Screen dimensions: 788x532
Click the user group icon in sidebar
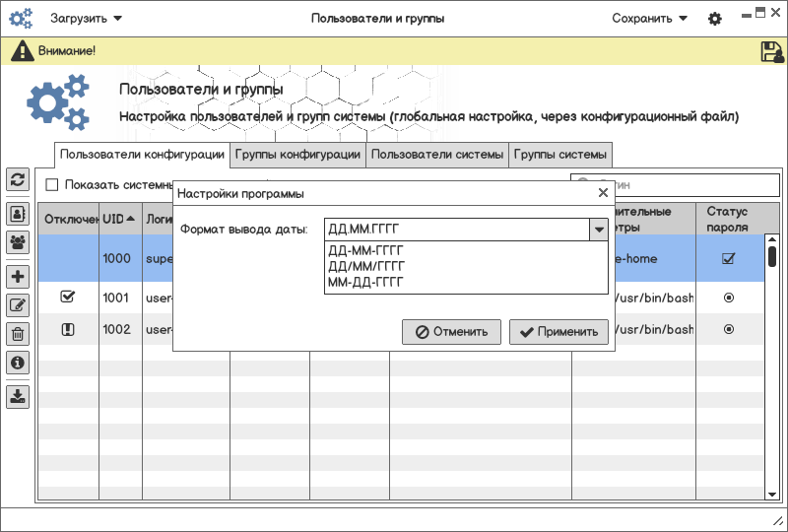[18, 241]
